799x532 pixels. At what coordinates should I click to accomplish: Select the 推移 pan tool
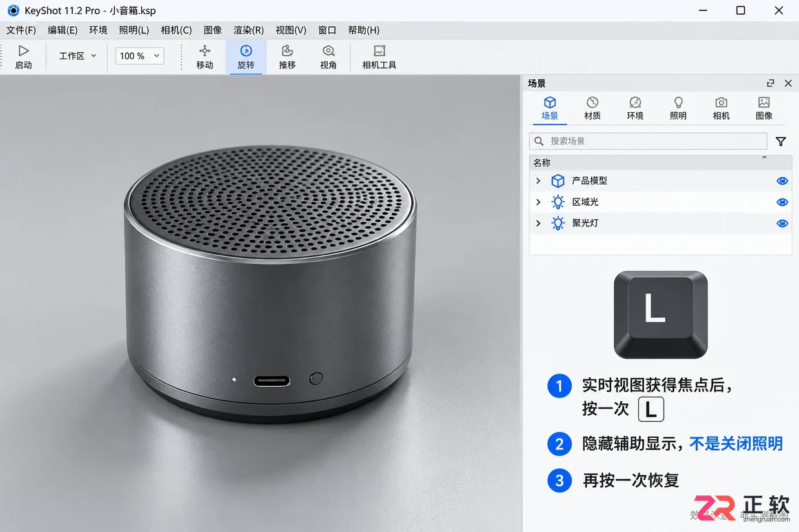tap(287, 57)
